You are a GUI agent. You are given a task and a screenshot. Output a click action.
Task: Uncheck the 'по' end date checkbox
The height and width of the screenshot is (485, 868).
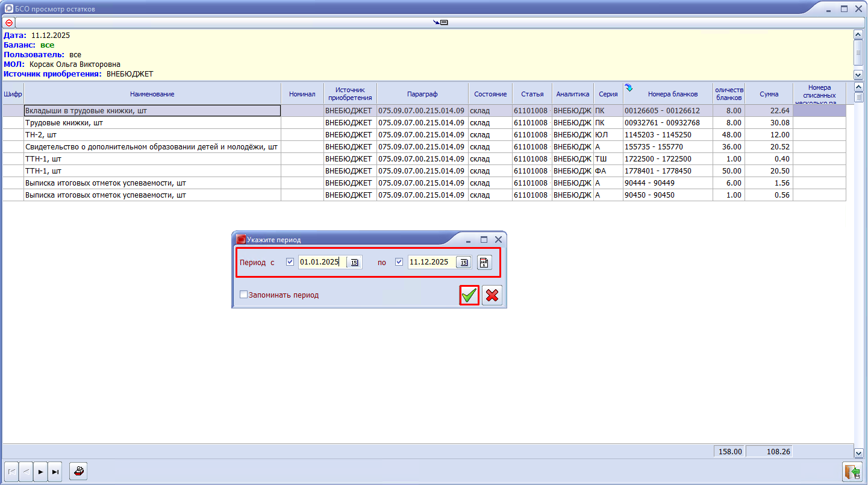[x=399, y=262]
